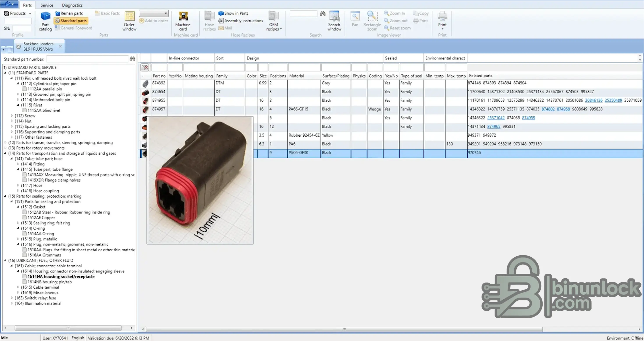The height and width of the screenshot is (341, 644).
Task: Expand (1615) Cable terminal node
Action: point(18,287)
